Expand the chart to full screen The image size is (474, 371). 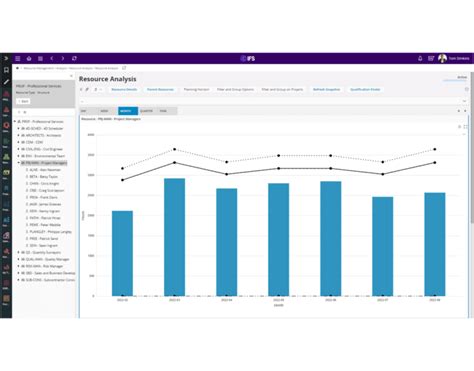coord(466,127)
